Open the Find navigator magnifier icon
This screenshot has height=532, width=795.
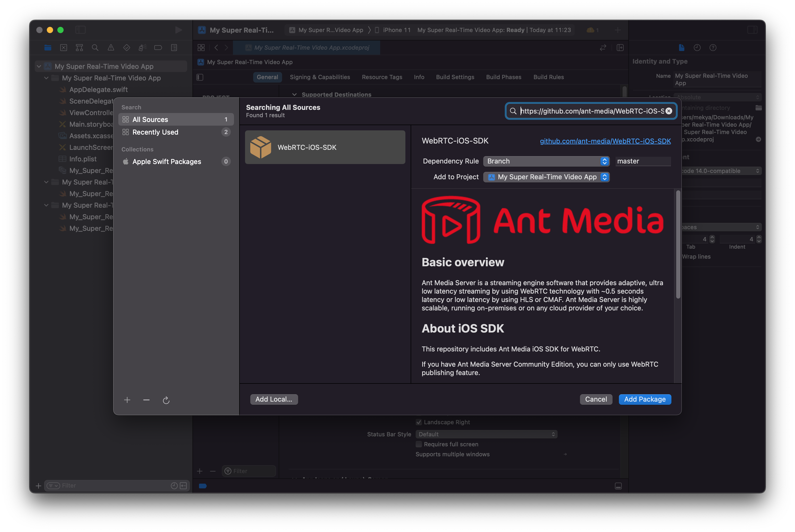pyautogui.click(x=95, y=48)
